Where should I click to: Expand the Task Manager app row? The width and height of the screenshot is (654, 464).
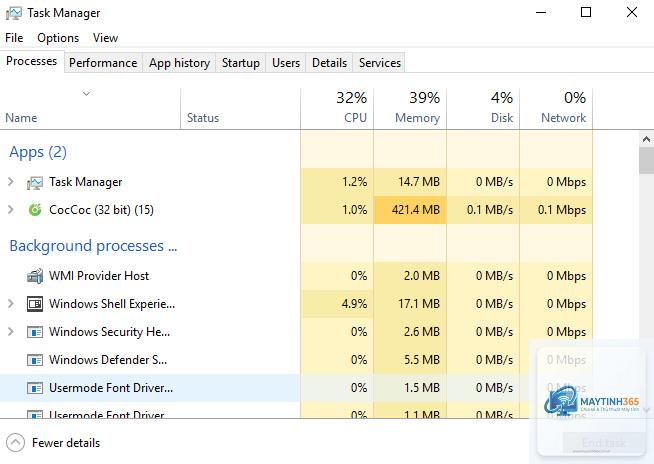point(11,182)
